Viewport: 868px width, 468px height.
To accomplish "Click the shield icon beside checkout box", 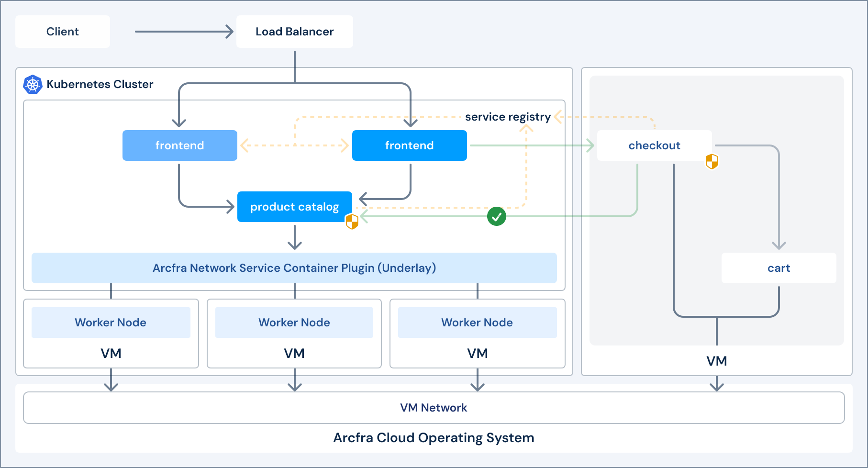I will (712, 162).
